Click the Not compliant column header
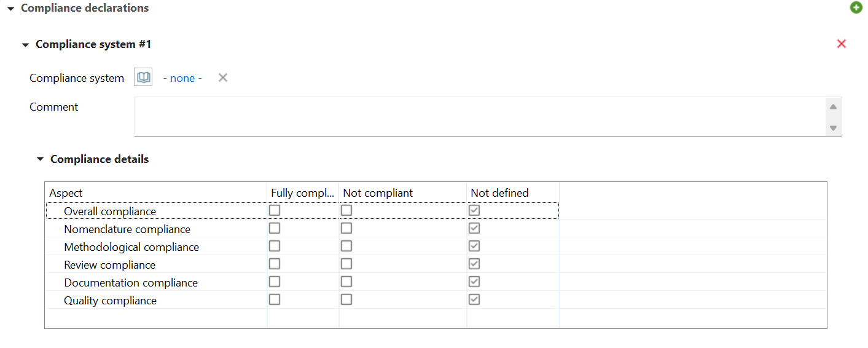868x348 pixels. tap(403, 192)
